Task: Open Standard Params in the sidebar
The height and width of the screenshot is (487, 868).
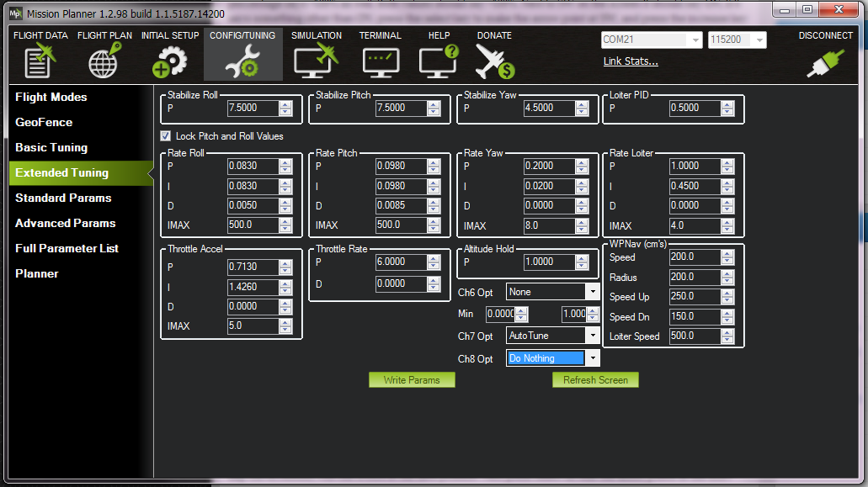Action: point(63,198)
